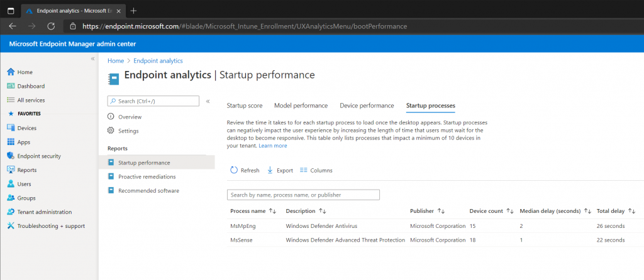Open the browser tab actions icon
The height and width of the screenshot is (280, 644).
[11, 11]
